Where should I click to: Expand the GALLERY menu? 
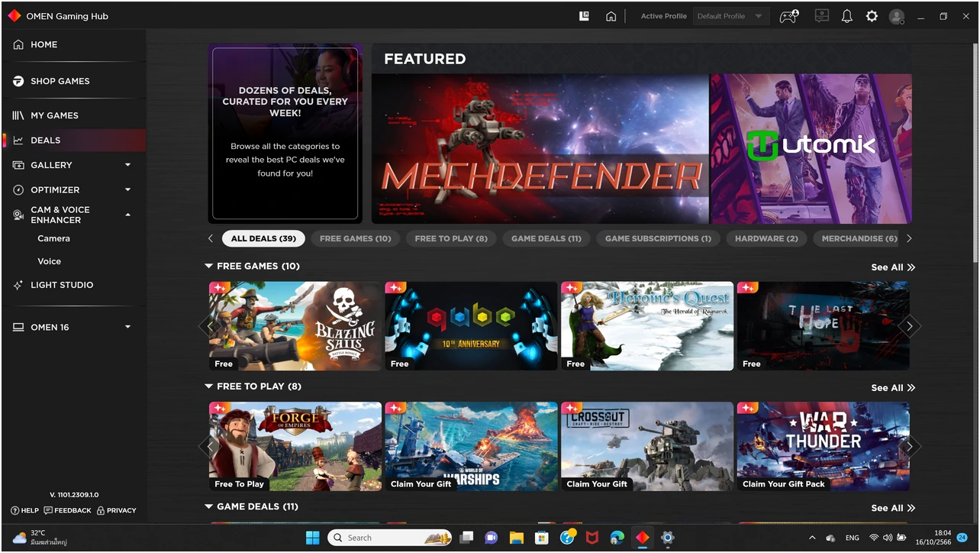(x=127, y=165)
